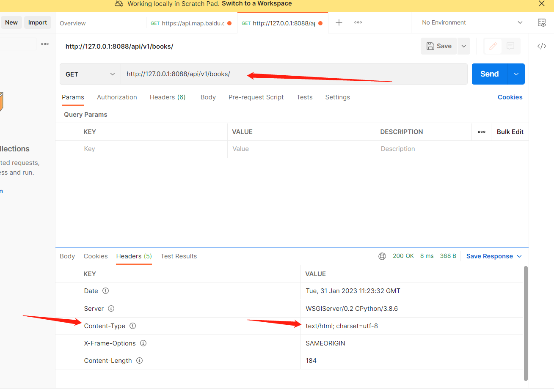This screenshot has width=554, height=392.
Task: Open the comments icon beside pencil
Action: [x=510, y=46]
